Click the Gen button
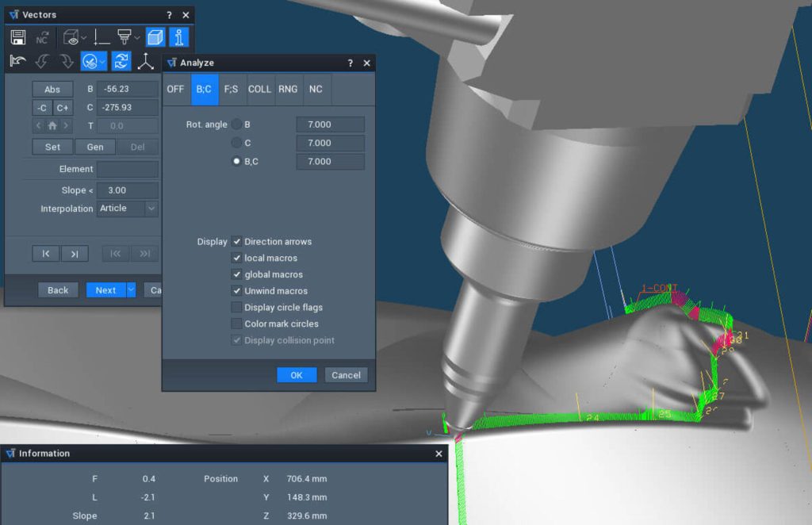 pos(94,148)
